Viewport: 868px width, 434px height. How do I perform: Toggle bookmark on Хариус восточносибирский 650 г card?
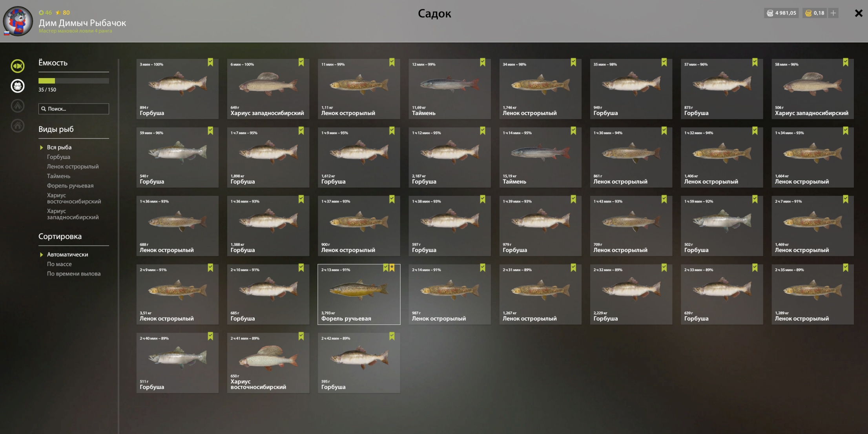coord(301,336)
